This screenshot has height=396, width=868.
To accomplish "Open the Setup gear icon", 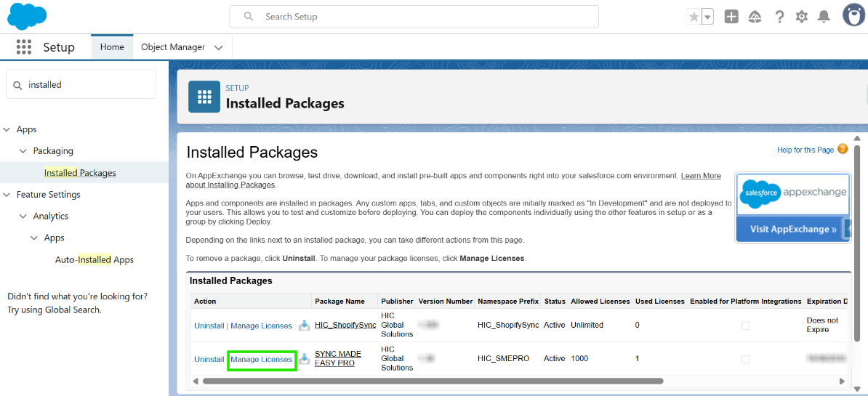I will tap(802, 17).
